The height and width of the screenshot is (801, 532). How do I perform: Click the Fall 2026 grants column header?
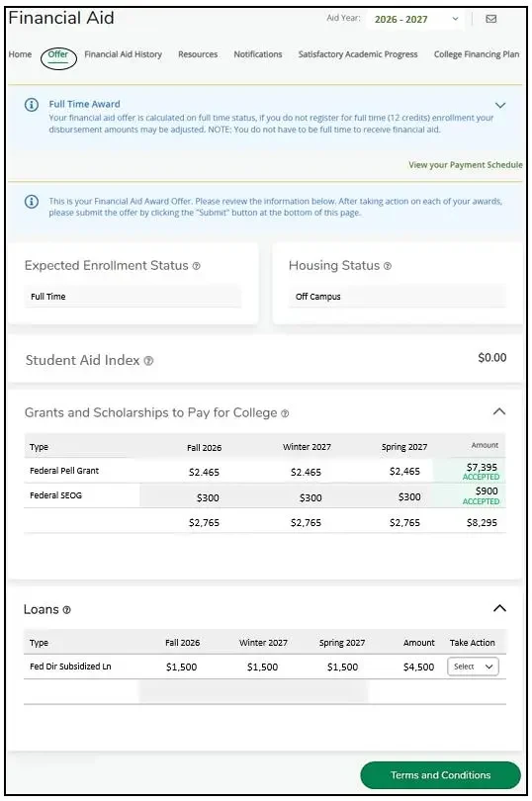[204, 448]
